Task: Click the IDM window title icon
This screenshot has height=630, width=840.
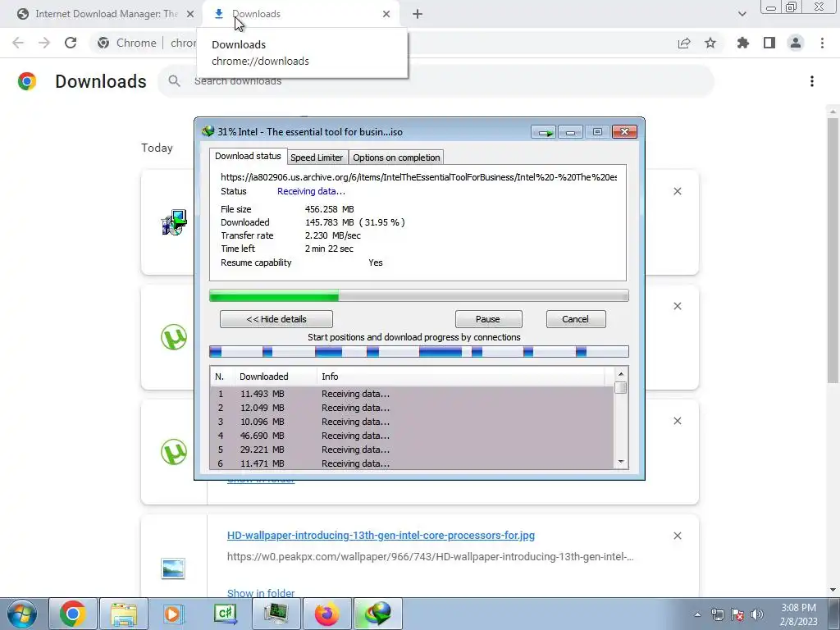Action: (208, 131)
